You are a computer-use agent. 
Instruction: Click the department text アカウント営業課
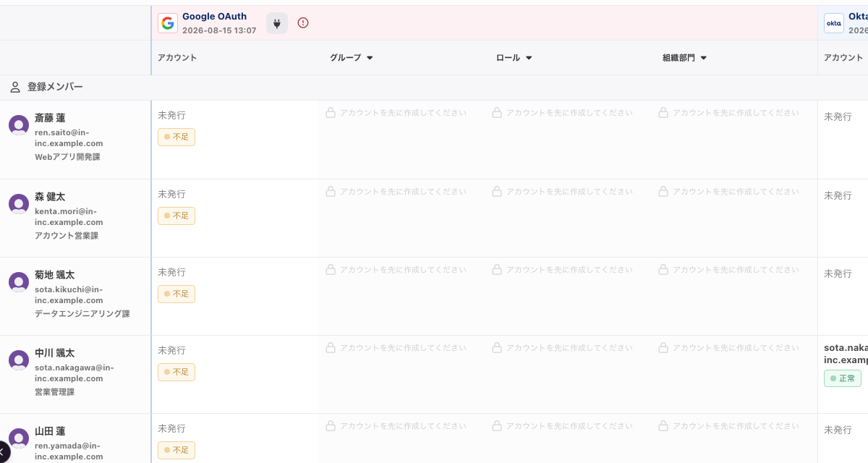pos(67,236)
